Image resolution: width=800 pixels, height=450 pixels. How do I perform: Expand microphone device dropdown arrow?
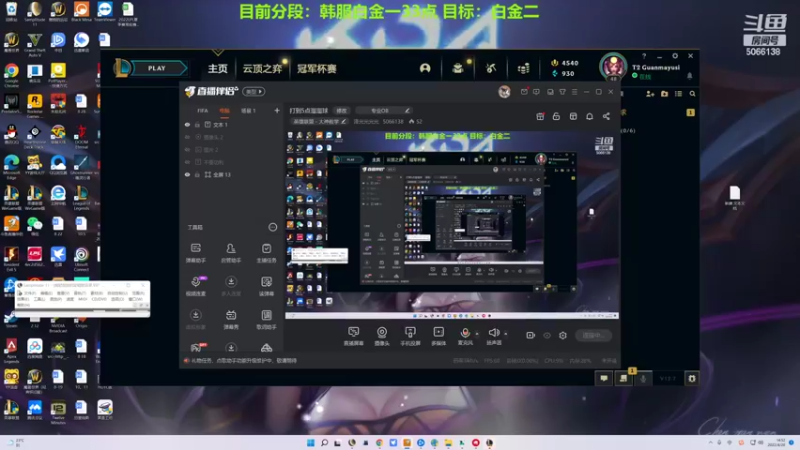click(477, 334)
